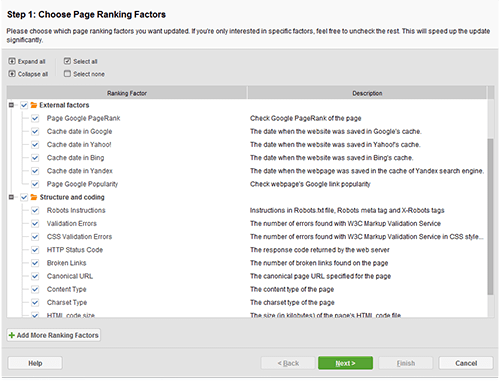Click the Collapse all icon
The height and width of the screenshot is (381, 500).
tap(12, 74)
